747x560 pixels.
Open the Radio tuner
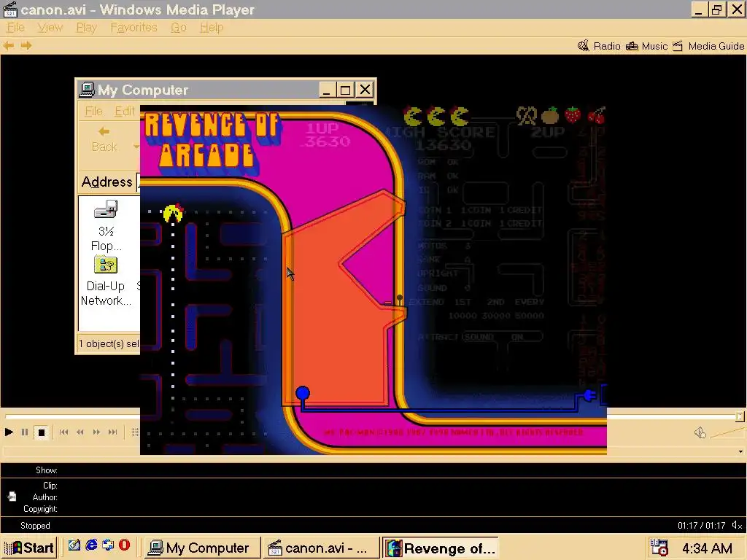(x=599, y=46)
